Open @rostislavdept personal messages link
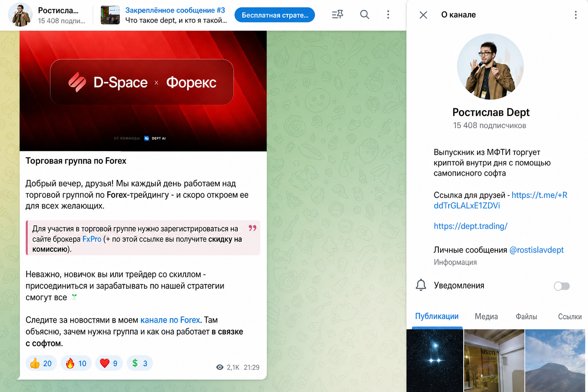 coord(536,250)
